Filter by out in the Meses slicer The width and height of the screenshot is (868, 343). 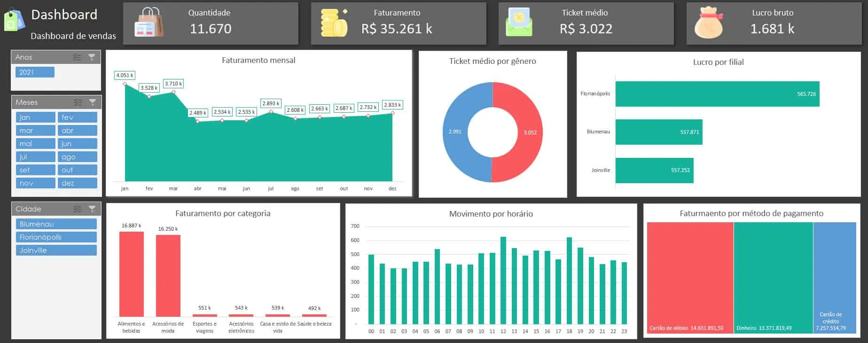(78, 170)
